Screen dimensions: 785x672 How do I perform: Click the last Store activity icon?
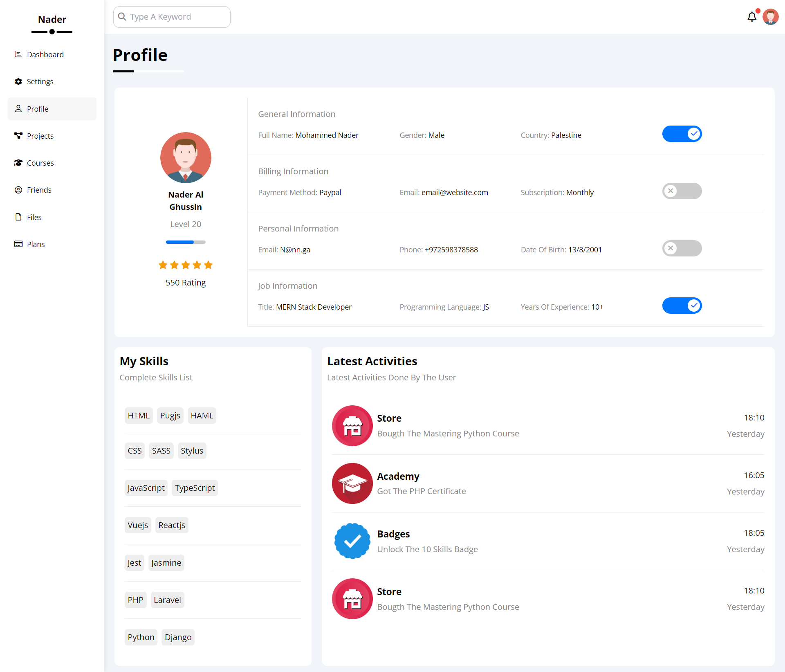click(x=352, y=599)
